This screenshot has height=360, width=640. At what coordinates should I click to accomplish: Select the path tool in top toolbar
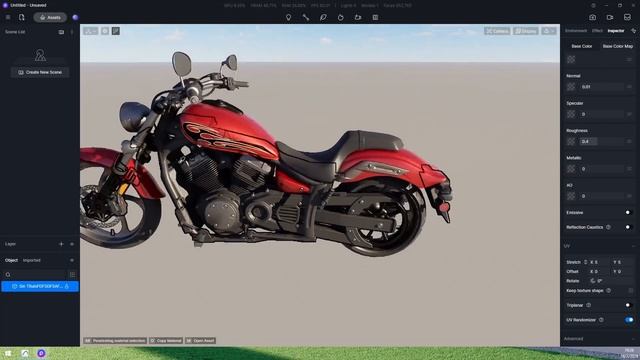pos(306,18)
